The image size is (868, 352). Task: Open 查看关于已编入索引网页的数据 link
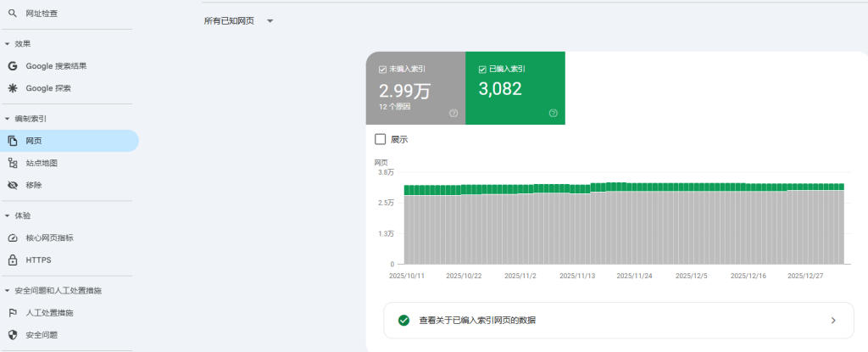(617, 320)
